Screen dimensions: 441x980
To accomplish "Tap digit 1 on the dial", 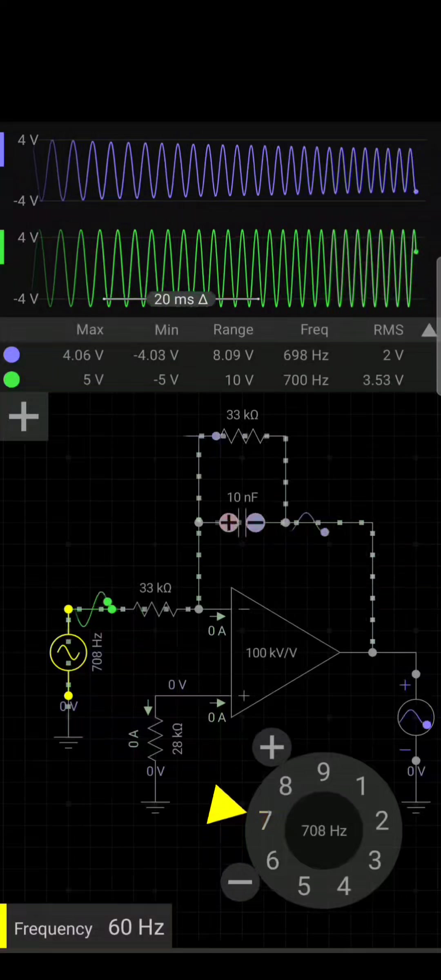I will (361, 785).
